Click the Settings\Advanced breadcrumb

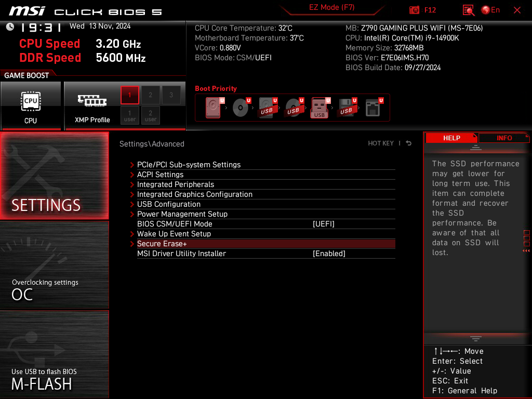coord(152,144)
